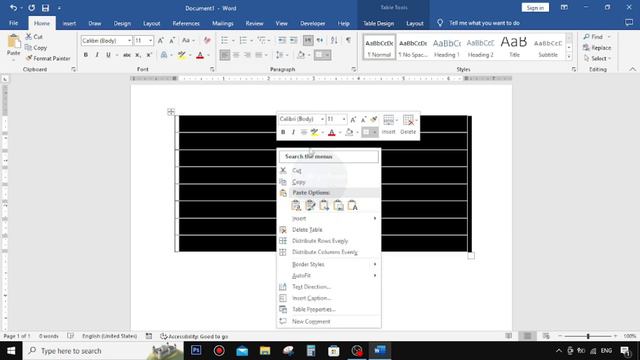Toggle Italic in the ribbon Font group
Image resolution: width=640 pixels, height=360 pixels.
tap(97, 55)
